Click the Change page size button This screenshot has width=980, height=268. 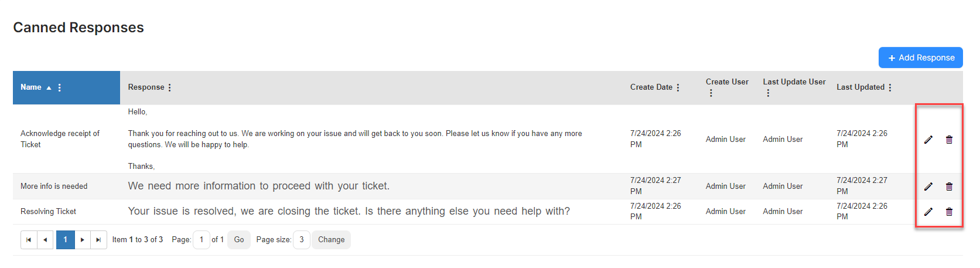coord(332,240)
